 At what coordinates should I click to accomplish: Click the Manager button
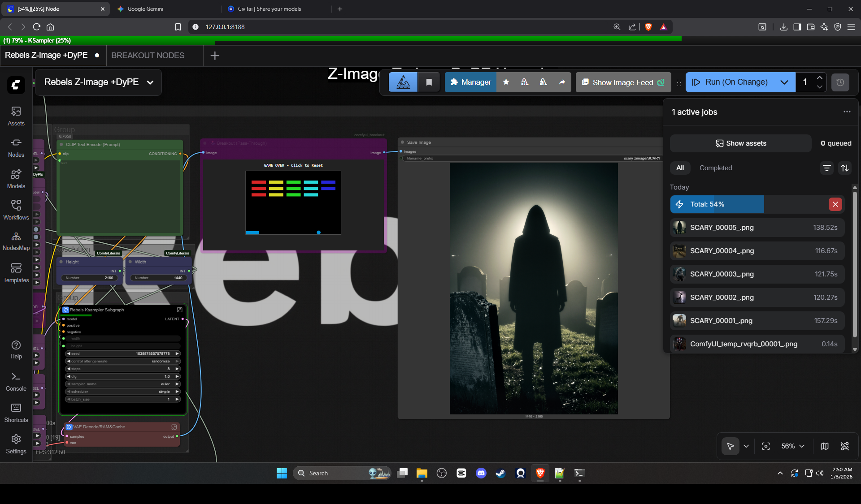pos(470,82)
